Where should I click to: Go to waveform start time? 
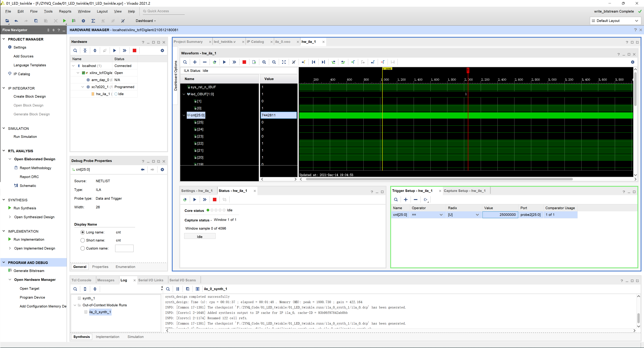313,62
